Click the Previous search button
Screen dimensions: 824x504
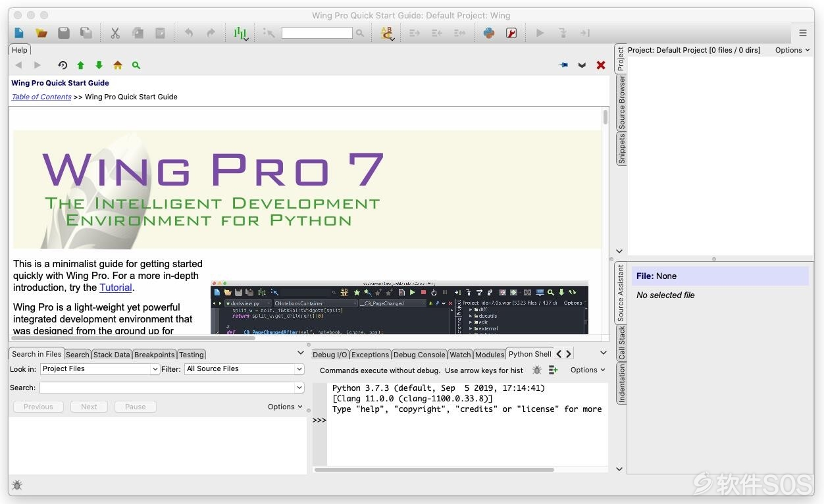point(38,407)
